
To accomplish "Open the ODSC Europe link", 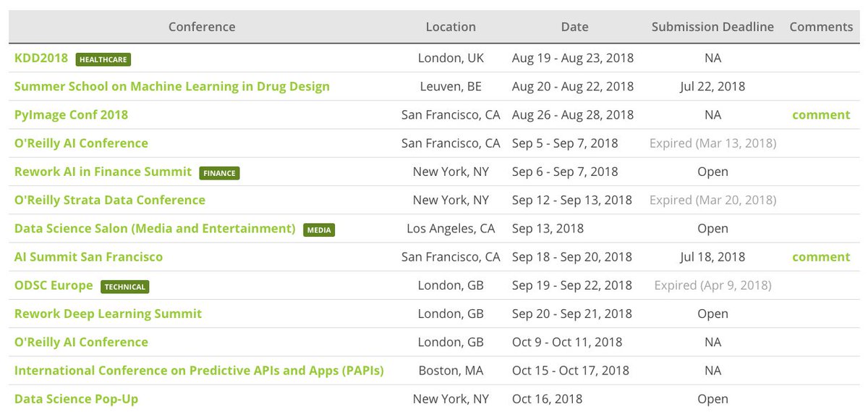I will pos(54,285).
